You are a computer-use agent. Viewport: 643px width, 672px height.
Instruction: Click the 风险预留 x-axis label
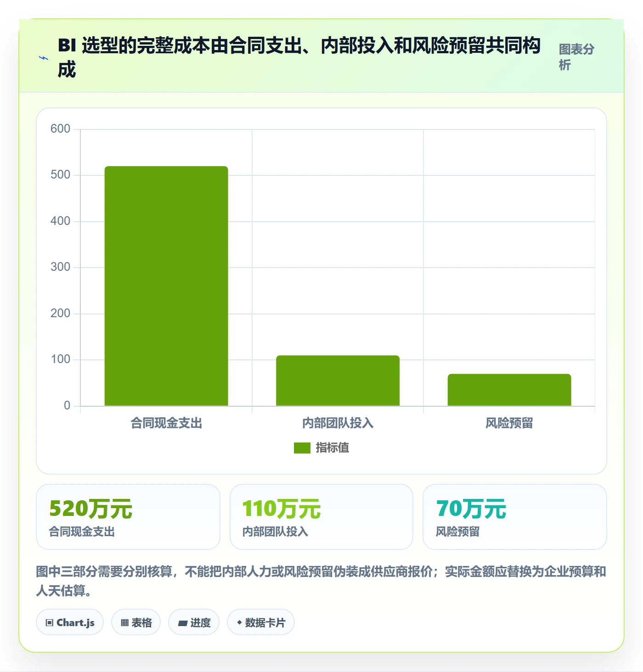coord(509,423)
